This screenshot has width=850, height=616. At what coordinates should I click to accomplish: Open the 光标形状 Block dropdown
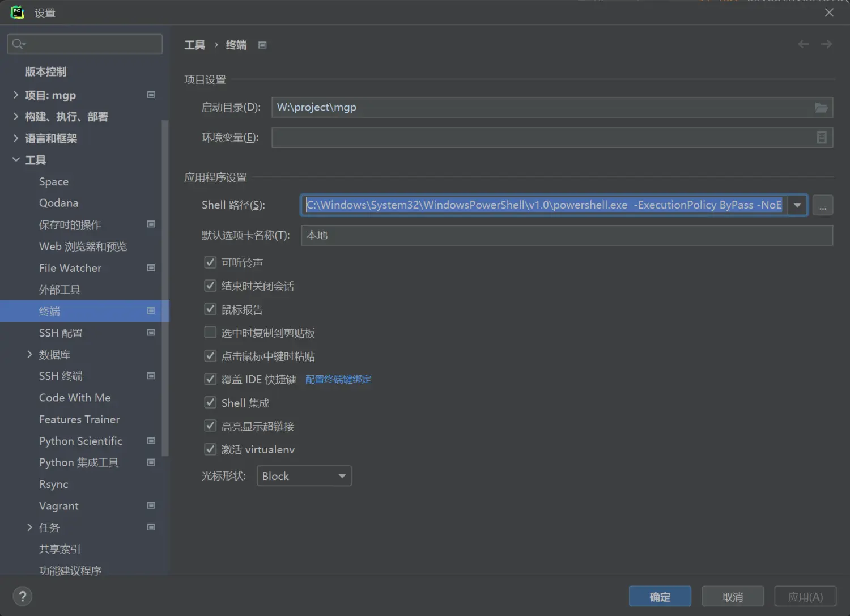pyautogui.click(x=304, y=476)
